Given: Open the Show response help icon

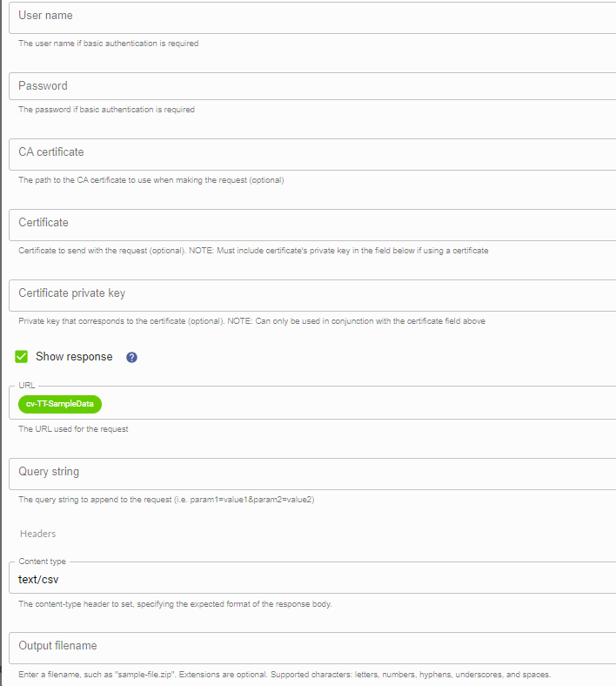Looking at the screenshot, I should [x=131, y=358].
